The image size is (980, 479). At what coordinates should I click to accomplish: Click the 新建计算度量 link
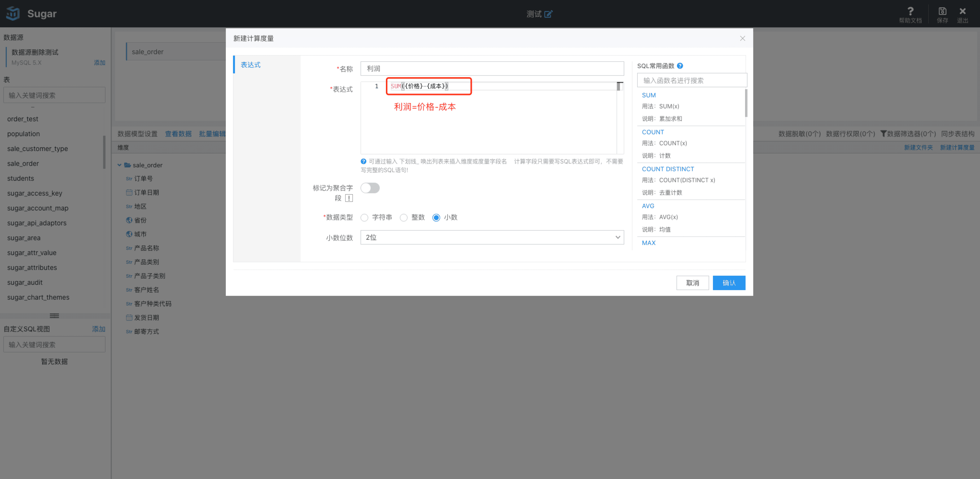[957, 147]
